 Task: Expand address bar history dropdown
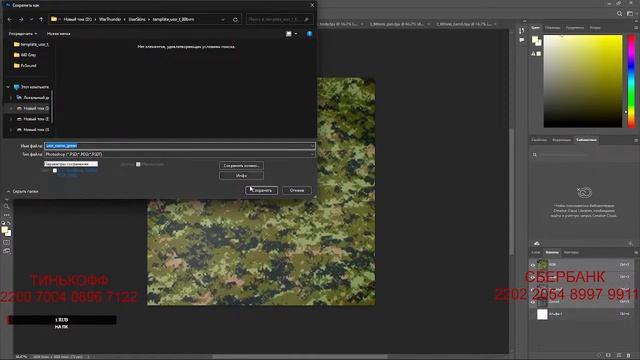coord(223,19)
